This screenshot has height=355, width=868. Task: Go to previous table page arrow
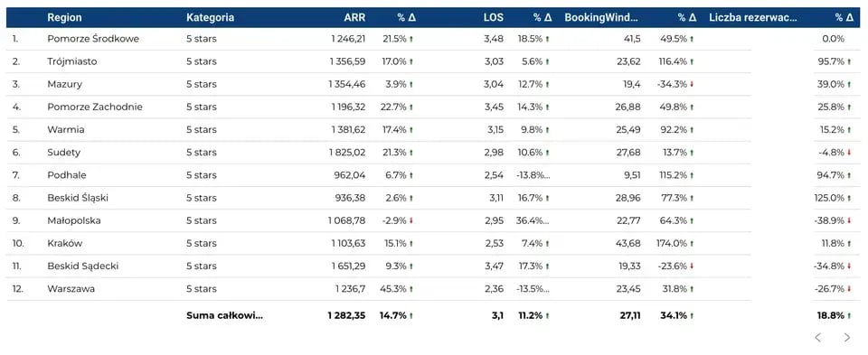pos(818,337)
